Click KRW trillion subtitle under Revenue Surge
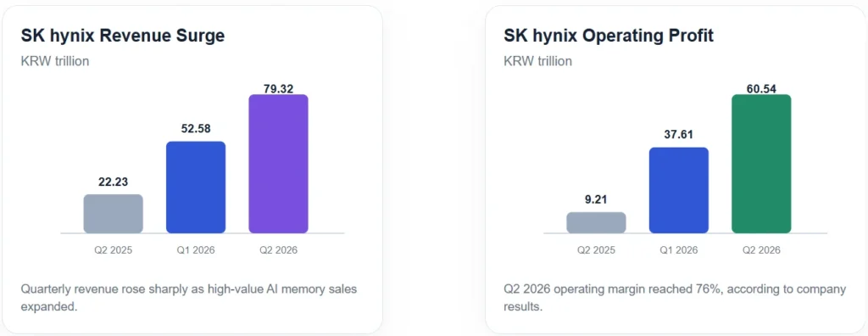The height and width of the screenshot is (336, 868). pos(55,61)
